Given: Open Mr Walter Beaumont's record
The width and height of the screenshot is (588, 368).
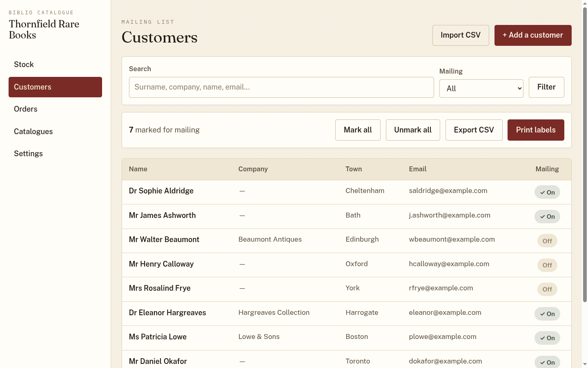Looking at the screenshot, I should 164,240.
